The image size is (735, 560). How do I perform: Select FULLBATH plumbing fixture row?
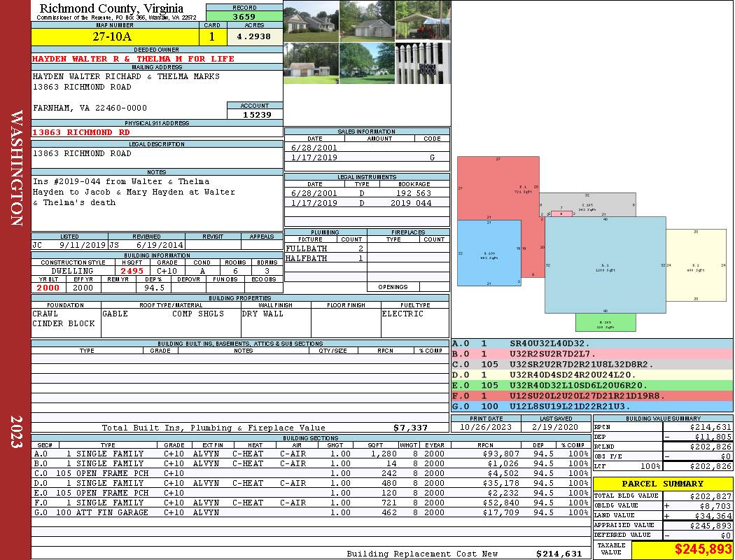click(325, 248)
